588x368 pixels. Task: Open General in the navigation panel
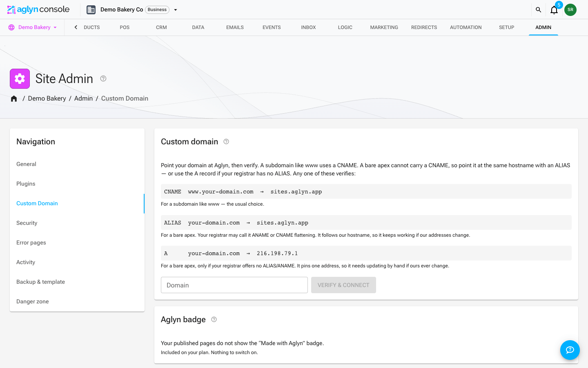[x=77, y=164]
